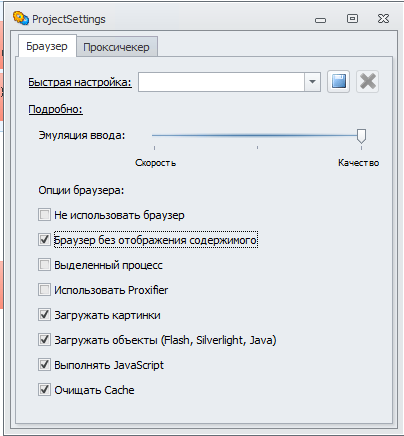Viewport: 404px width, 436px height.
Task: Uncheck 'Браузер без отображения содержимого'
Action: coord(44,240)
